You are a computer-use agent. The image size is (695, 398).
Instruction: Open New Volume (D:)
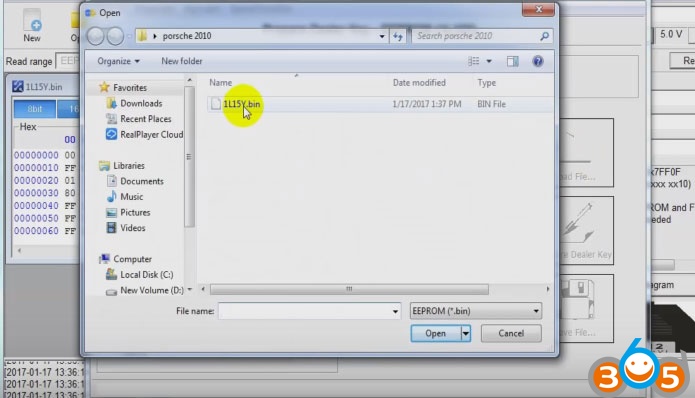tap(152, 290)
